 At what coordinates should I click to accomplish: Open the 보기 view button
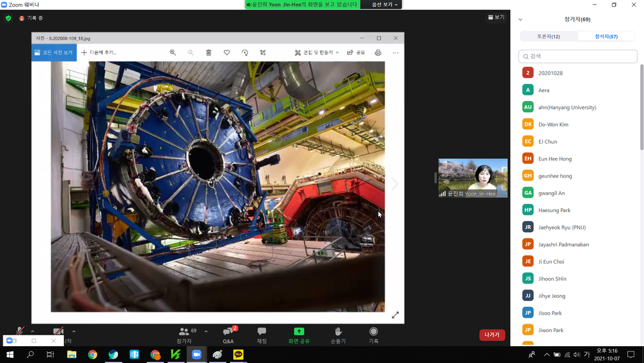click(x=496, y=17)
